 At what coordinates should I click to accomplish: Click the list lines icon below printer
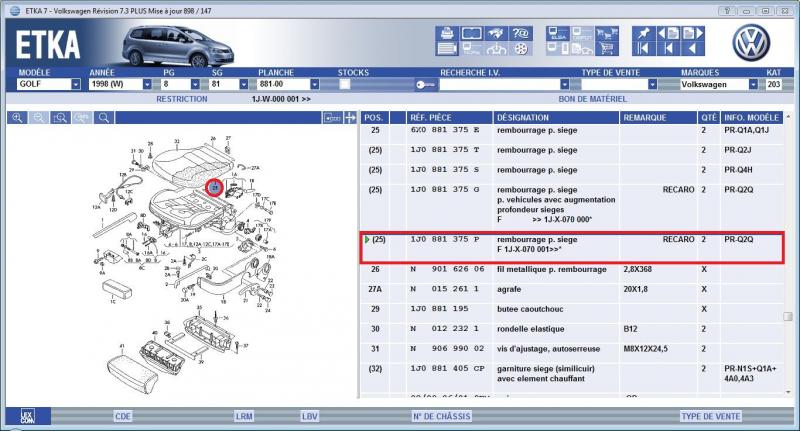click(447, 49)
